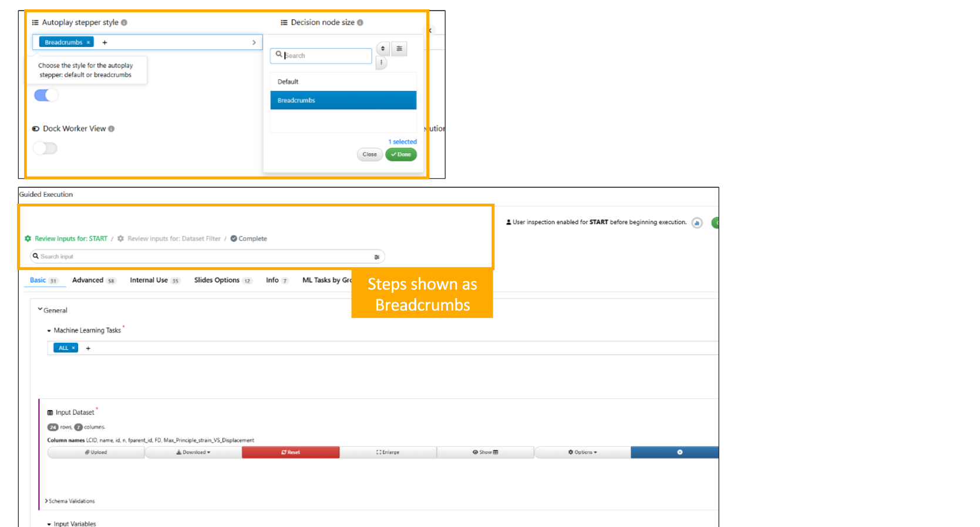Screen dimensions: 980x527
Task: Expand the Autoplay stepper style chevron arrow
Action: (x=254, y=42)
